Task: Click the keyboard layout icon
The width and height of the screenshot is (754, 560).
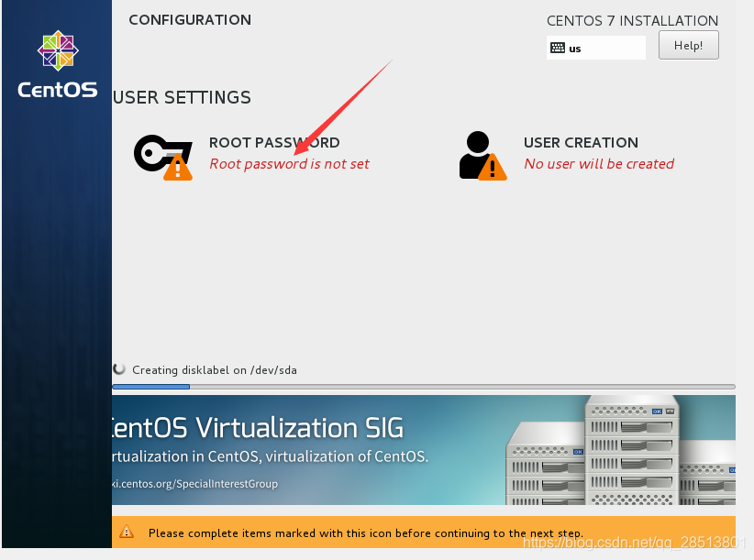Action: (x=558, y=48)
